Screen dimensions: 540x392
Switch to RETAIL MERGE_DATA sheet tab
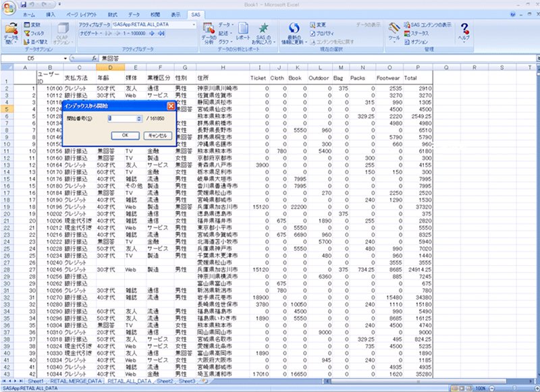(76, 381)
